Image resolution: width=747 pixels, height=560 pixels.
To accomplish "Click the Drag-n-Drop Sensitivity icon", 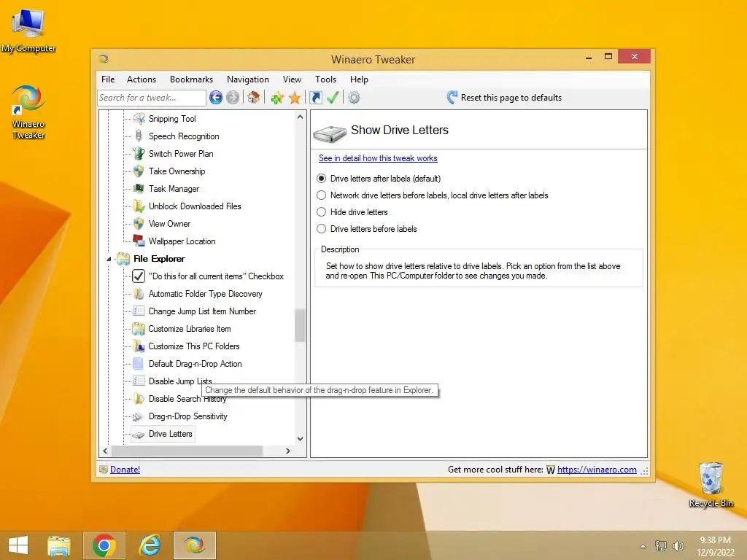I will click(x=137, y=416).
